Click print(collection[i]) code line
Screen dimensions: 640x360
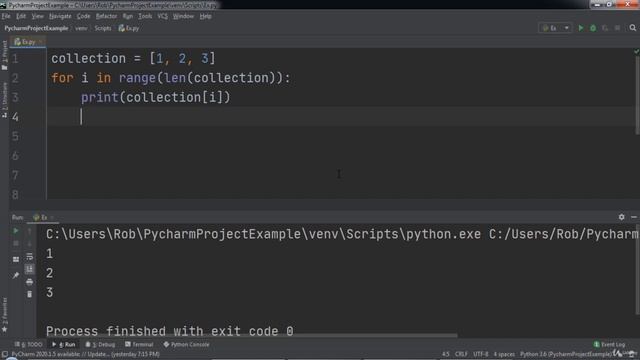pos(156,98)
